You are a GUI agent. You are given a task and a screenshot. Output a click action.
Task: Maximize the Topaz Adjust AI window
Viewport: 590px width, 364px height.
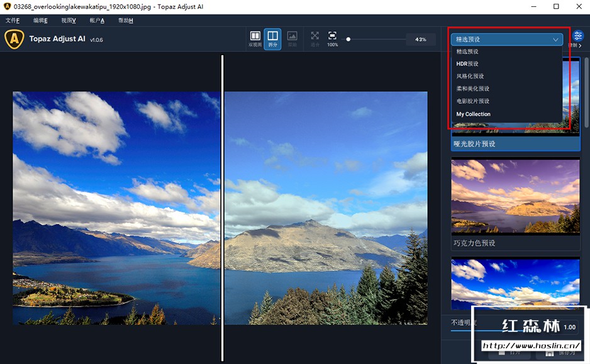(556, 6)
